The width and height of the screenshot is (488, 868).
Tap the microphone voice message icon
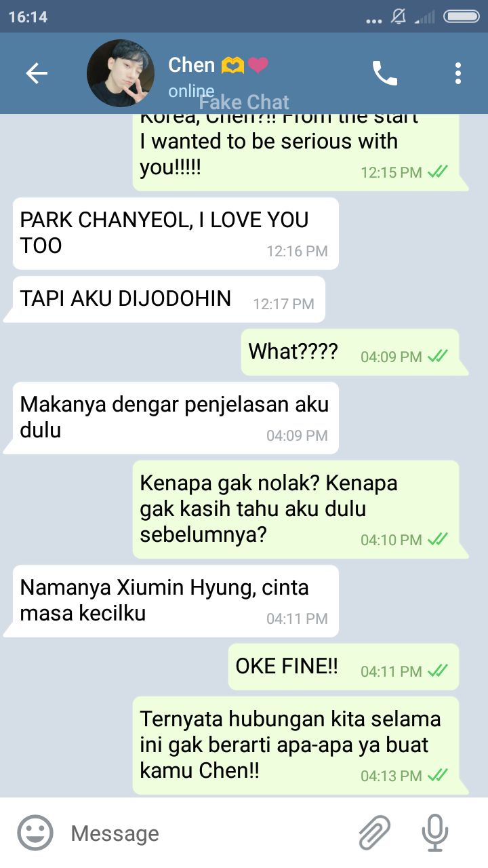tap(434, 833)
